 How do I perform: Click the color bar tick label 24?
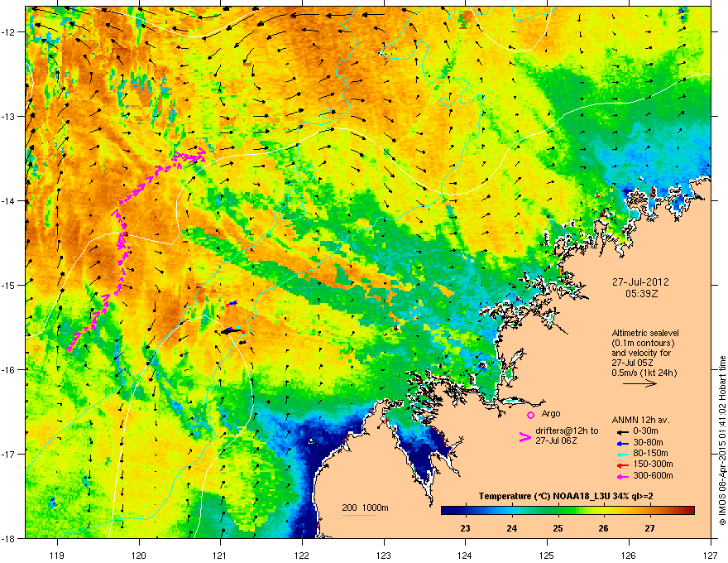click(x=511, y=528)
